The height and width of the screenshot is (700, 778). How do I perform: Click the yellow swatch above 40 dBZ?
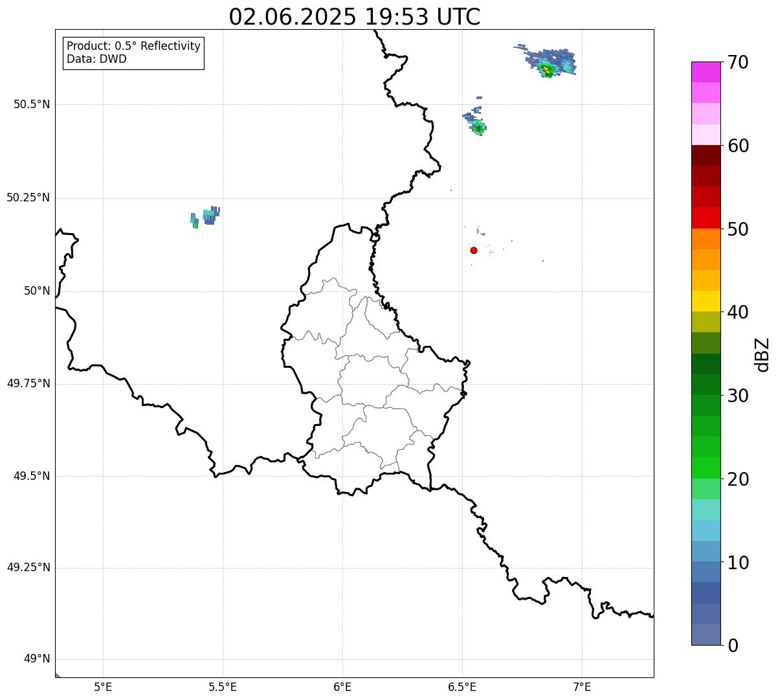706,301
